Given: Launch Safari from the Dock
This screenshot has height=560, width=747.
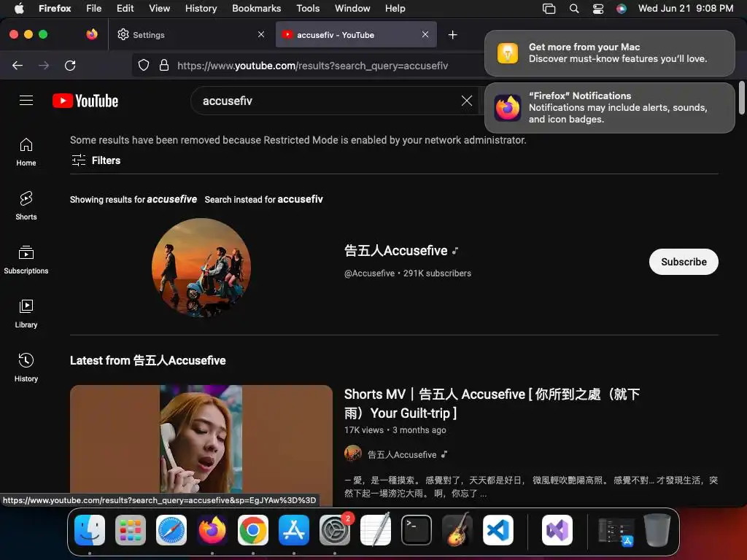Looking at the screenshot, I should click(x=171, y=530).
